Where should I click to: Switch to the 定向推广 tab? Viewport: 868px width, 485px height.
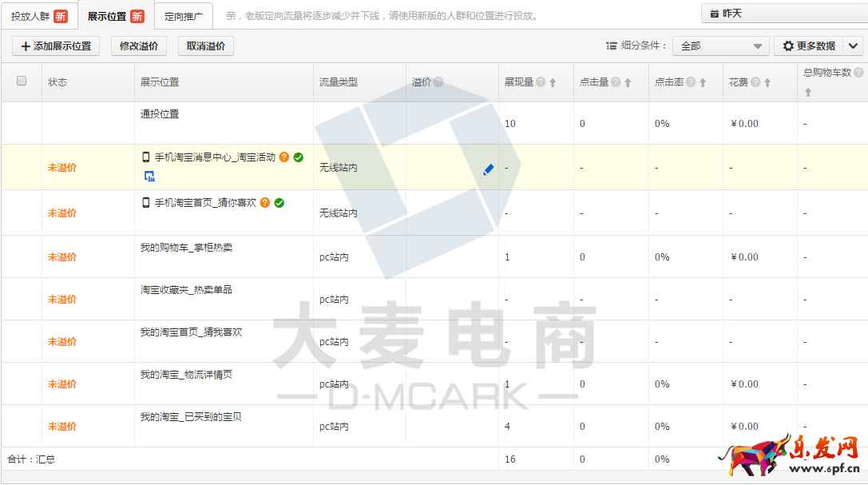(x=184, y=16)
